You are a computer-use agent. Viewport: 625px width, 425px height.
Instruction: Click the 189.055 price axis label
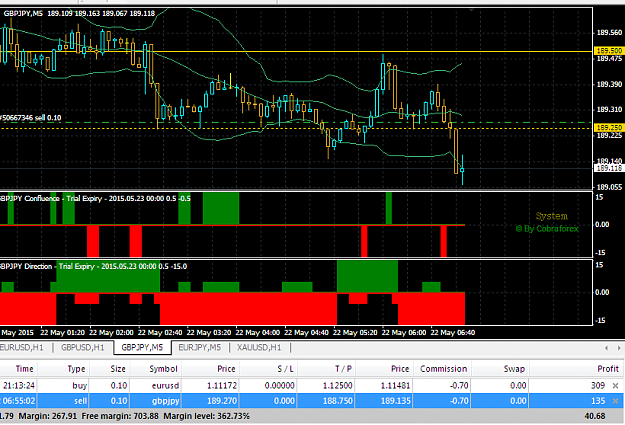[609, 187]
